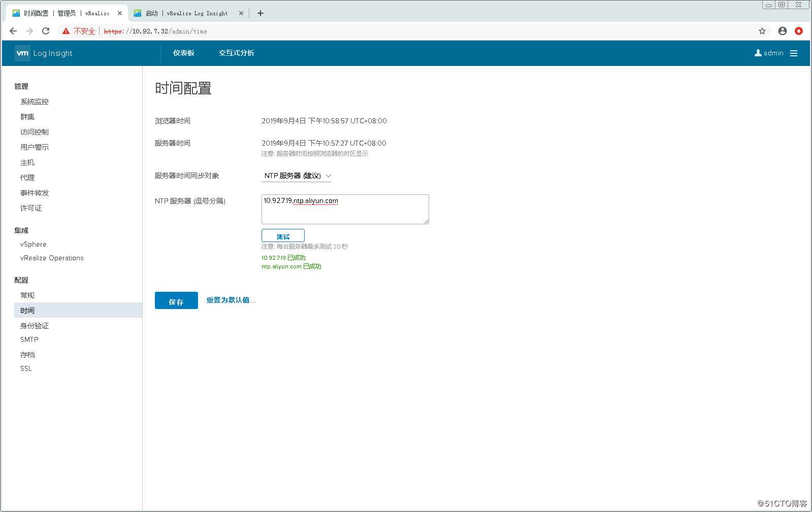The height and width of the screenshot is (512, 812).
Task: Expand the NTP 服务器 (建议) dropdown
Action: tap(297, 176)
